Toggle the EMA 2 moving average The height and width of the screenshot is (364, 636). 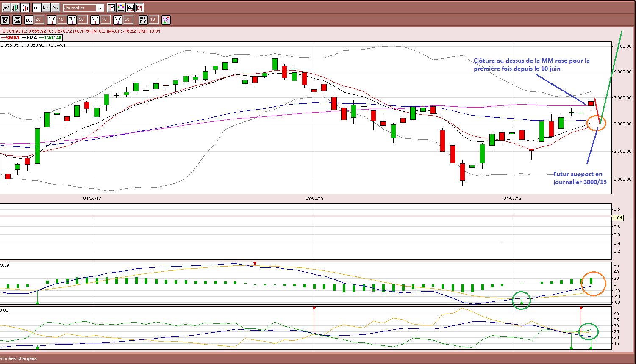(72, 19)
